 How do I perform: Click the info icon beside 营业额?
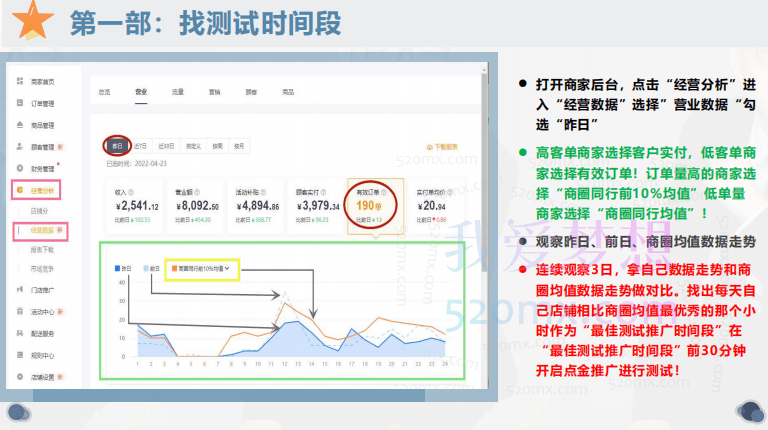click(x=199, y=193)
